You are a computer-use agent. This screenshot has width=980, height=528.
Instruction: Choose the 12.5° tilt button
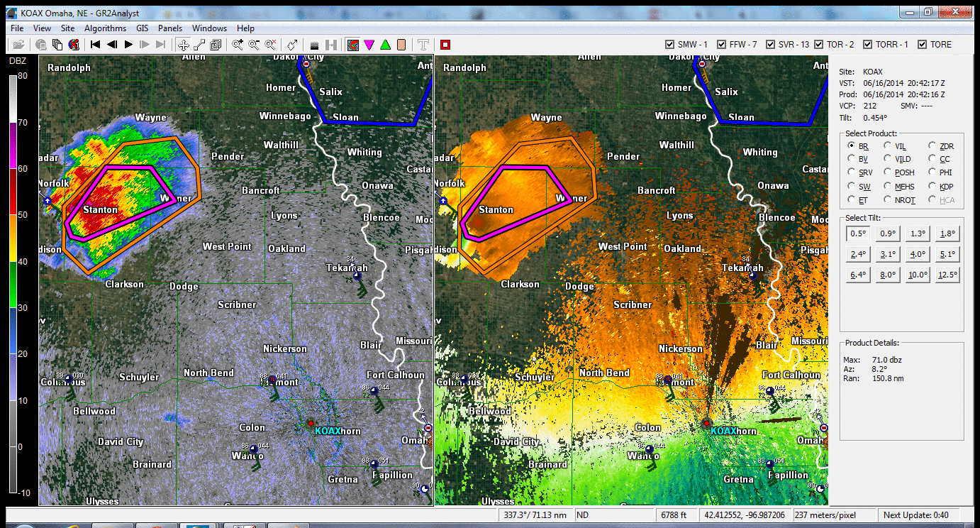(x=947, y=275)
